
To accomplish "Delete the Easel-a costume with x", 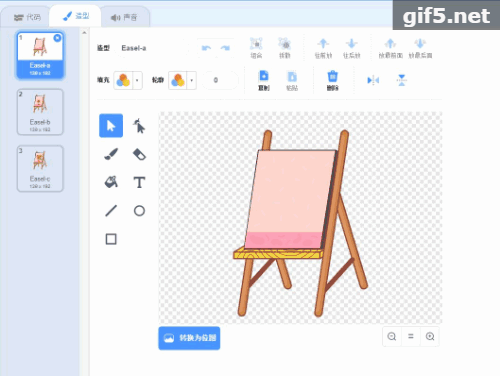I will 57,38.
